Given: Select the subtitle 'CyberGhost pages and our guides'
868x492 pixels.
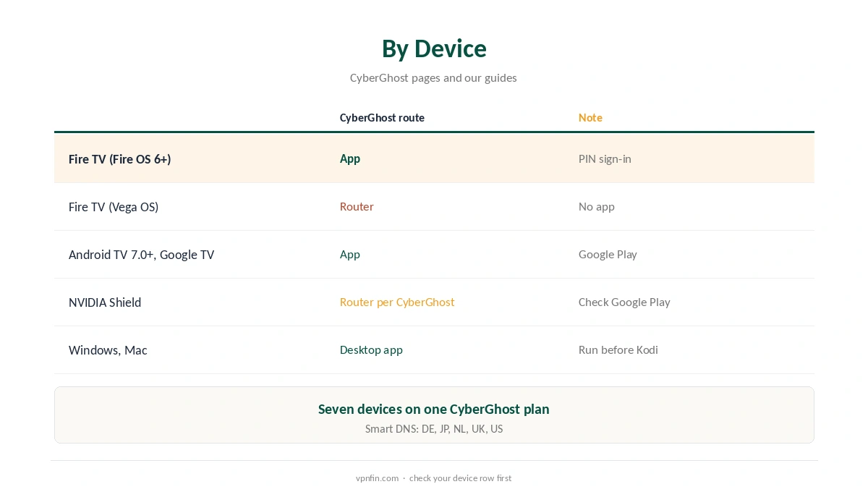Looking at the screenshot, I should coord(433,77).
